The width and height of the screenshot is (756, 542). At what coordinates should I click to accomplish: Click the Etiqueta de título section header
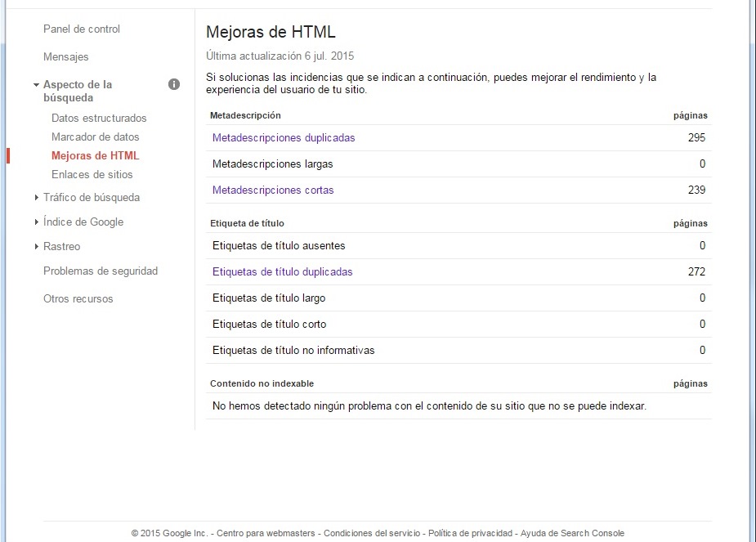pyautogui.click(x=248, y=223)
